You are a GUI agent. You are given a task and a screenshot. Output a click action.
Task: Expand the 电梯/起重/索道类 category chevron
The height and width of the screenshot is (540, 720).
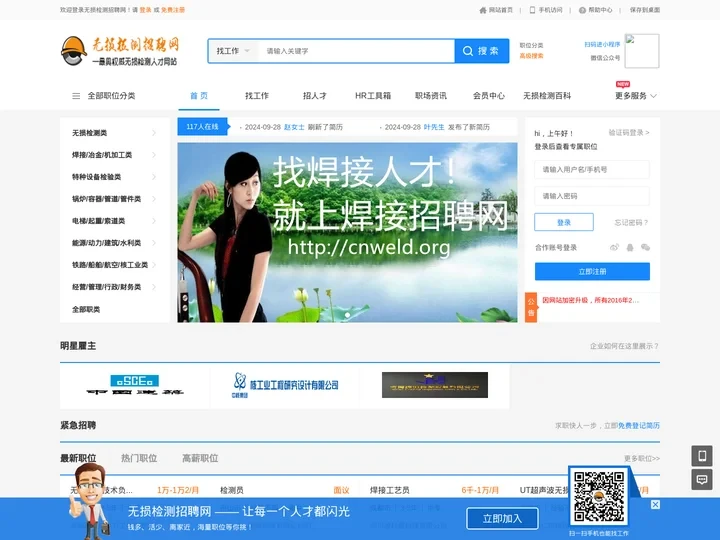pos(154,221)
